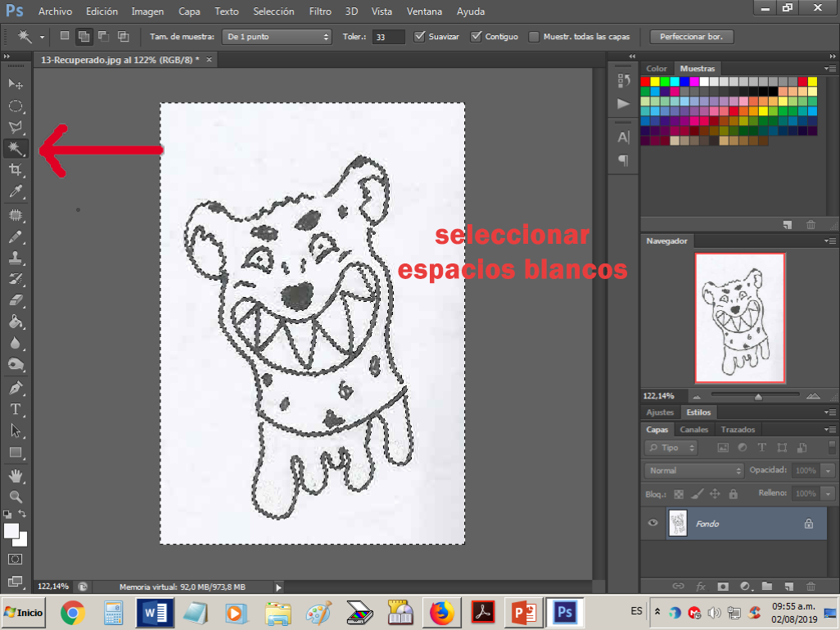Viewport: 840px width, 630px height.
Task: Adjust the Navegador zoom slider
Action: pyautogui.click(x=758, y=397)
